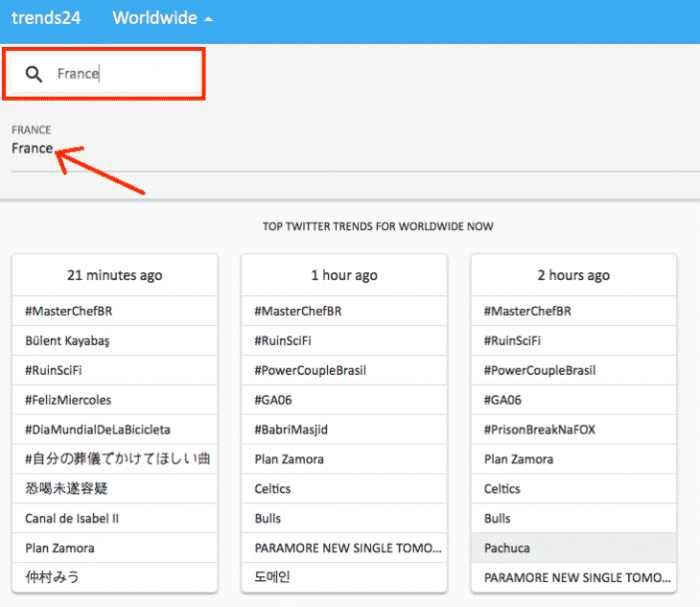Open highlighted Pachuca trend
Screen dimensions: 700x607
(573, 548)
